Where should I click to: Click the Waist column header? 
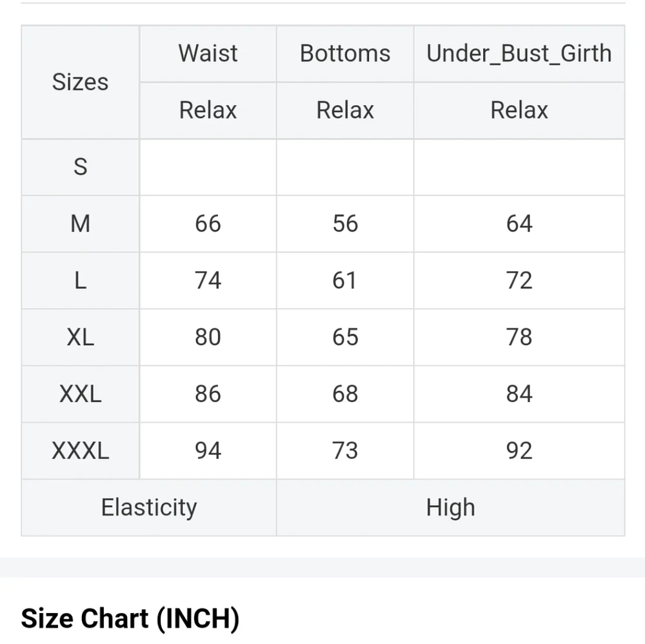(x=208, y=53)
